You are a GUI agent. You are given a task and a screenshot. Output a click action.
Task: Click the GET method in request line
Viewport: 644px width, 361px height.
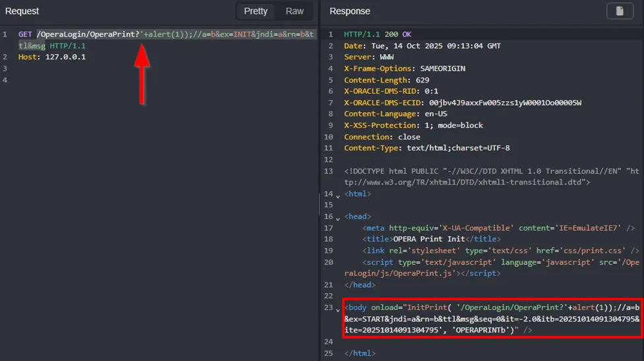25,34
